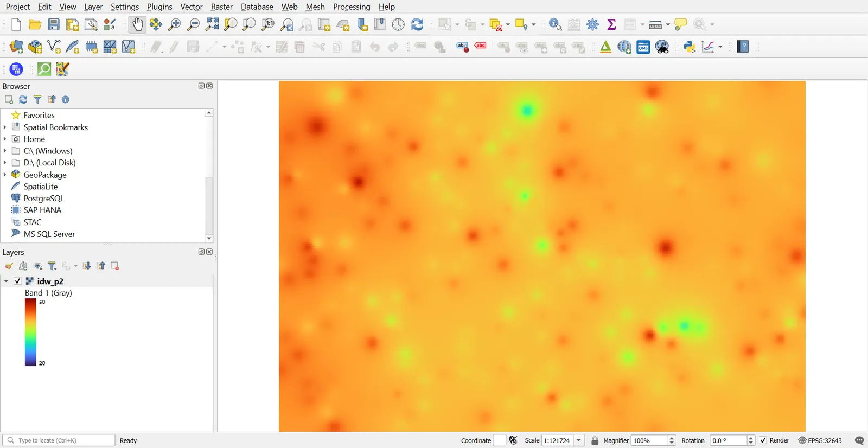The height and width of the screenshot is (448, 868).
Task: Select the Zoom Out magnifier tool
Action: tap(193, 24)
